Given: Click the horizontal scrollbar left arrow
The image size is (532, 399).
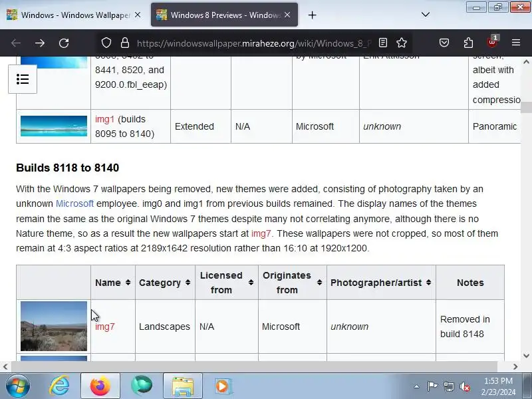Looking at the screenshot, I should tap(5, 367).
